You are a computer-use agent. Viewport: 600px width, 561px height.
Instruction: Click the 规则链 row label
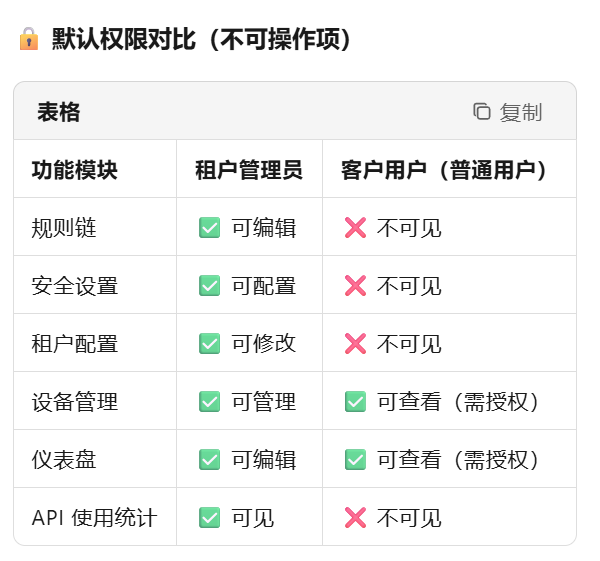[64, 228]
